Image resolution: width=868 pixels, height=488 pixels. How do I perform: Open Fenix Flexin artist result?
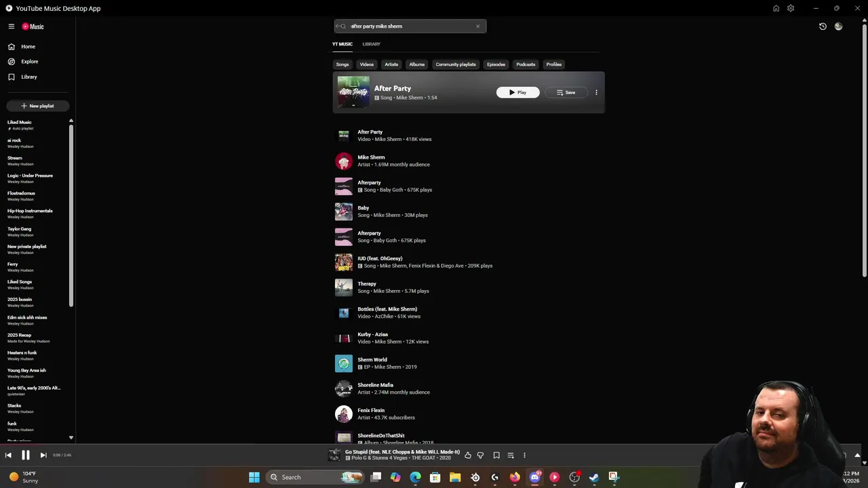point(468,414)
